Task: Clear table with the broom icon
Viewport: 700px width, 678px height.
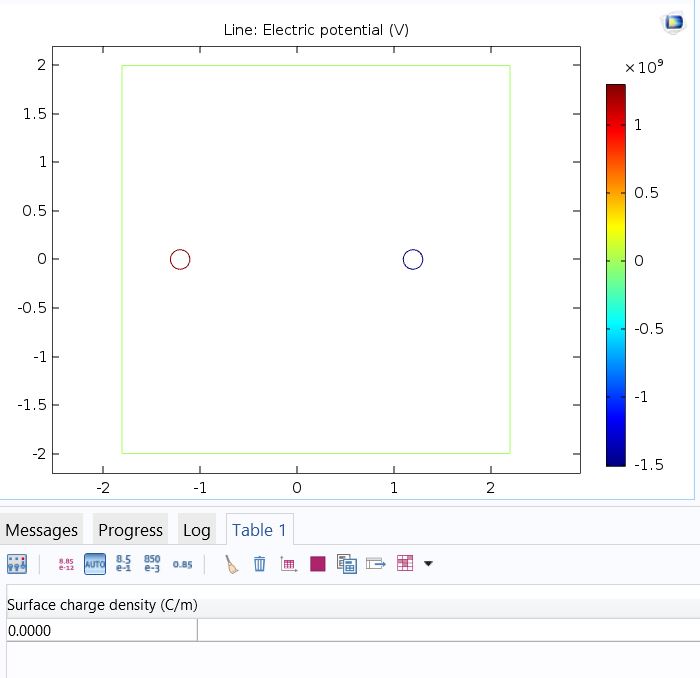Action: pyautogui.click(x=231, y=564)
